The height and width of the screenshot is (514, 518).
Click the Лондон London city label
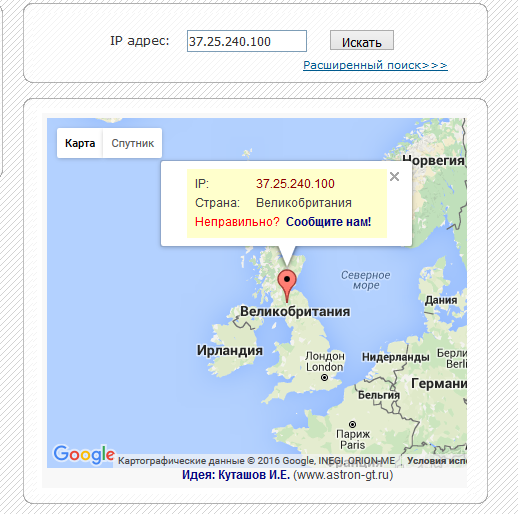tap(325, 361)
